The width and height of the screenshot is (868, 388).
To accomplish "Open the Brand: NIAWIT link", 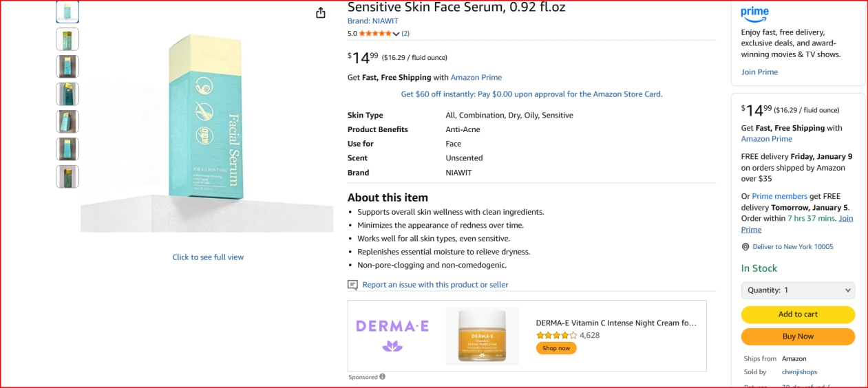I will [x=372, y=21].
